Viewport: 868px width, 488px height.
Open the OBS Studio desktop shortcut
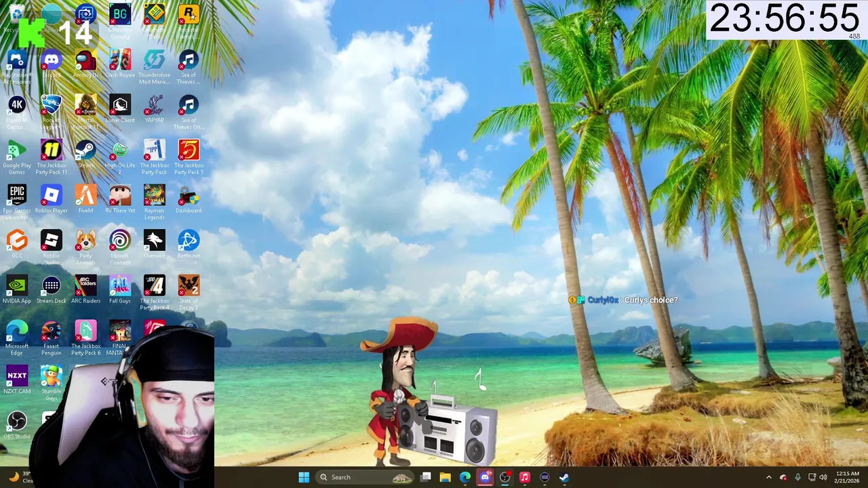17,425
